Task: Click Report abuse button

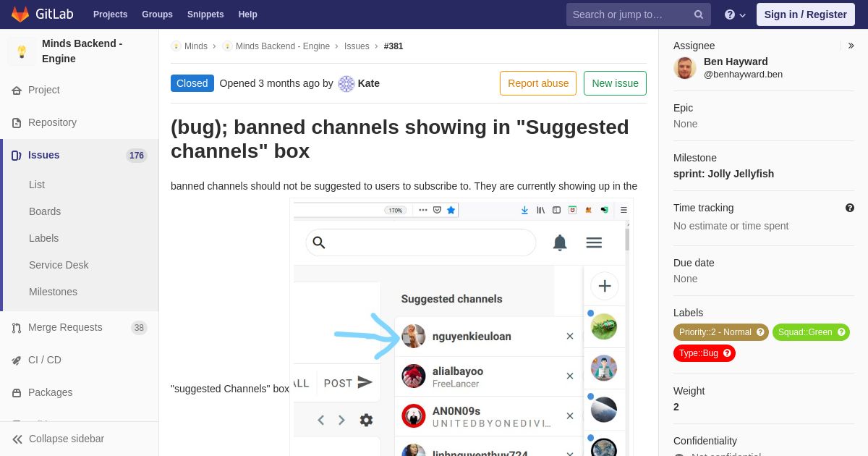Action: tap(538, 83)
